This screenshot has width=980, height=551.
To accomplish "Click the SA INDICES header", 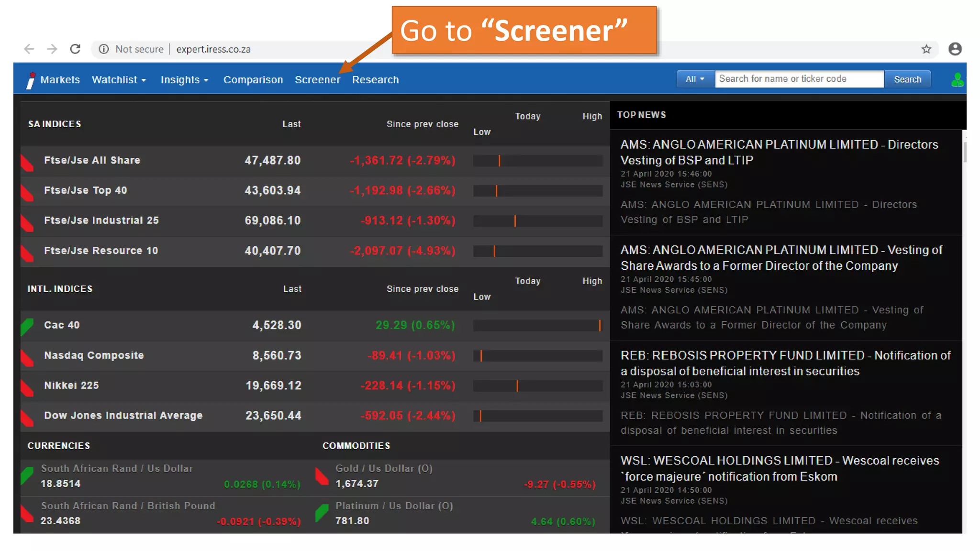I will 55,124.
